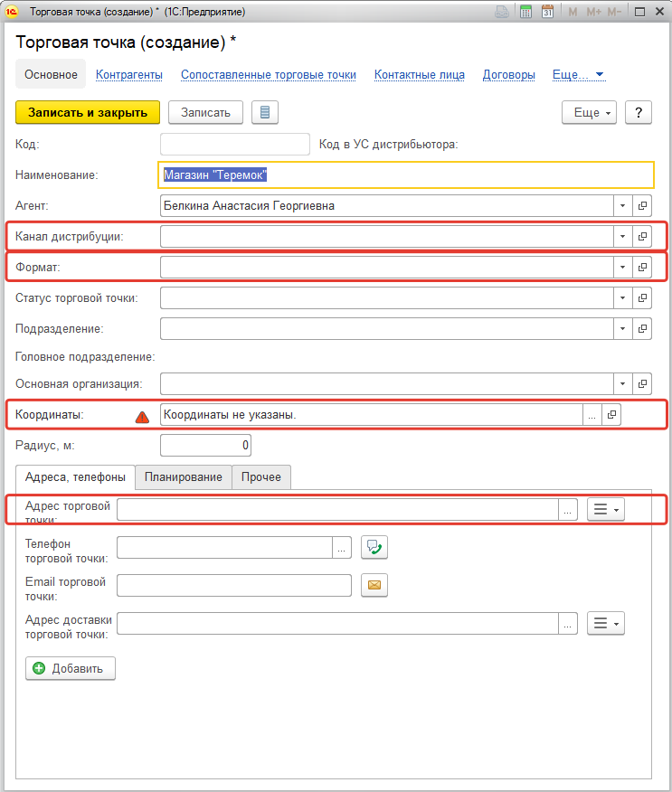The height and width of the screenshot is (792, 672).
Task: Click into Email торговой точки input field
Action: pyautogui.click(x=234, y=586)
